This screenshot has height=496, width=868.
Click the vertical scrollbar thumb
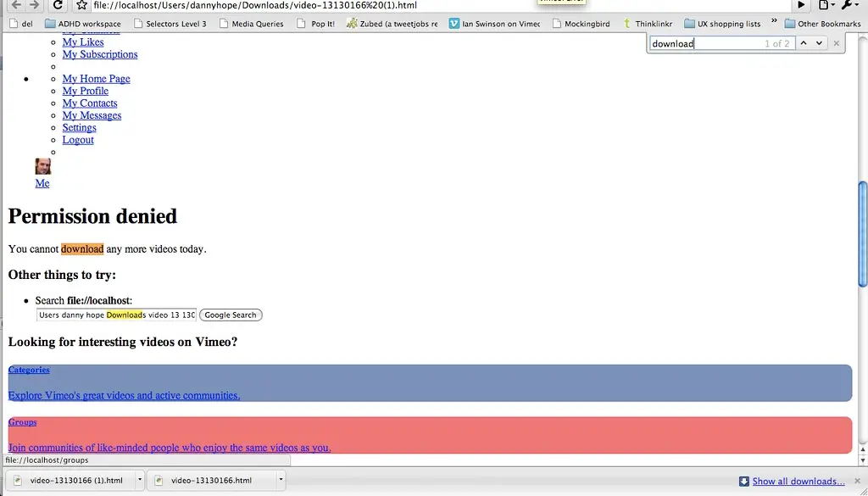tap(862, 234)
